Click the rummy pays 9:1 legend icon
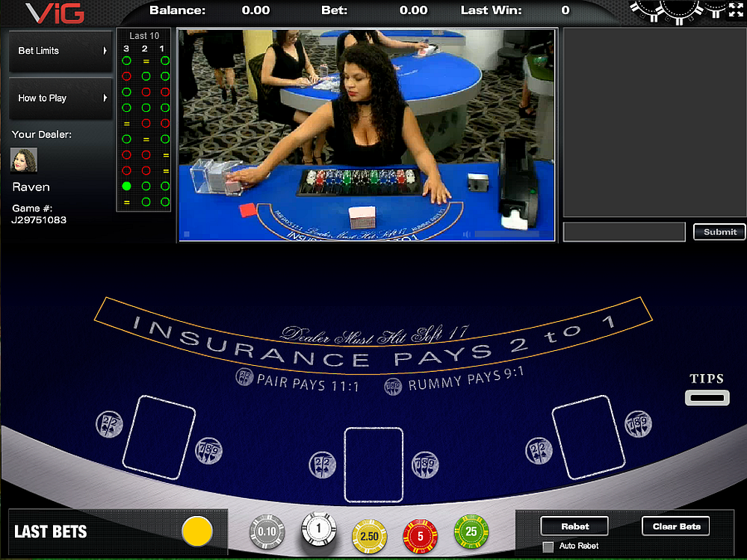Screen dimensions: 747x560 pyautogui.click(x=393, y=386)
